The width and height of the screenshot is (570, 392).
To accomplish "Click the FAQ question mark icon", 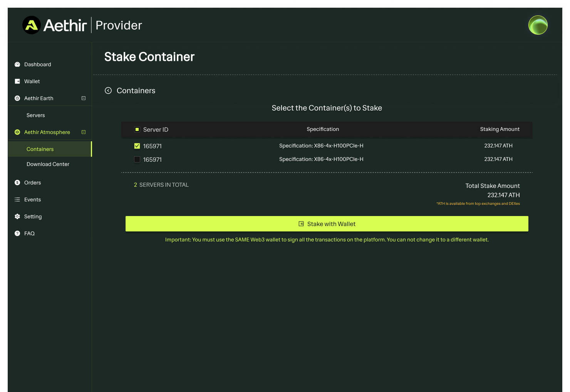I will click(x=17, y=234).
